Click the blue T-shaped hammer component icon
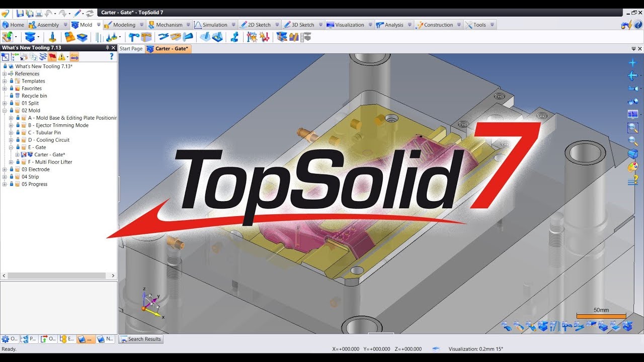 pos(134,37)
